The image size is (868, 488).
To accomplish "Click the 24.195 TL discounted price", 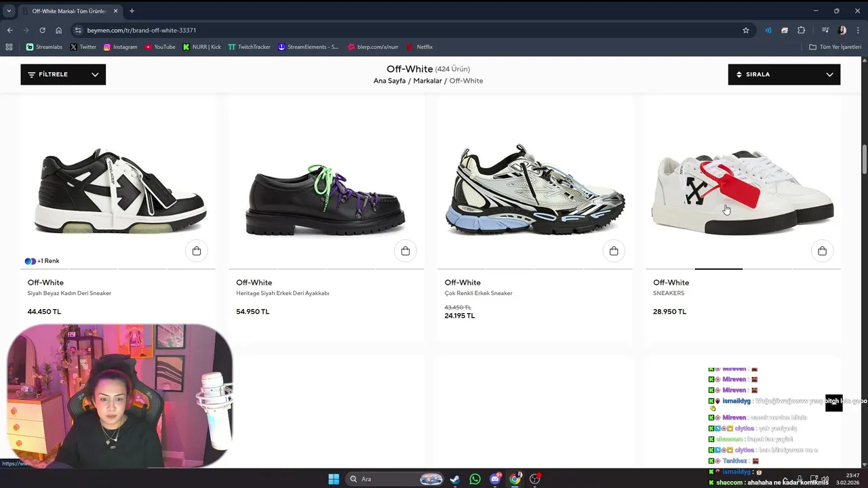I will [460, 316].
